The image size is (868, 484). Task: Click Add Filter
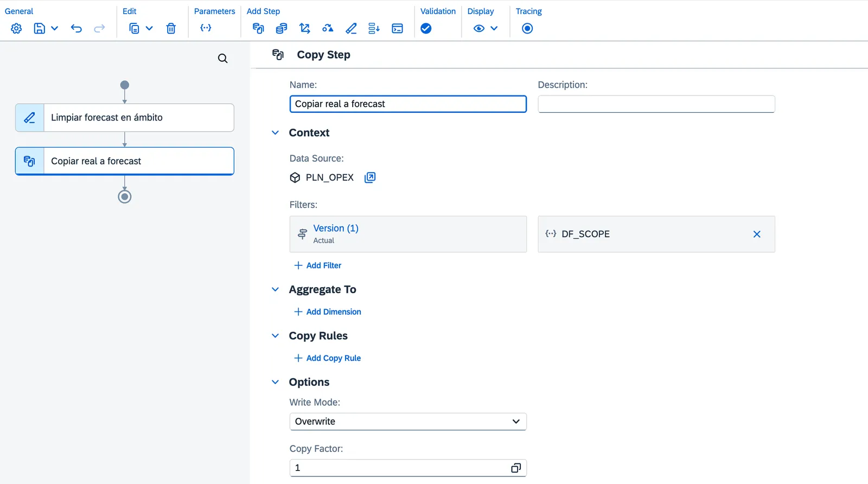(318, 265)
